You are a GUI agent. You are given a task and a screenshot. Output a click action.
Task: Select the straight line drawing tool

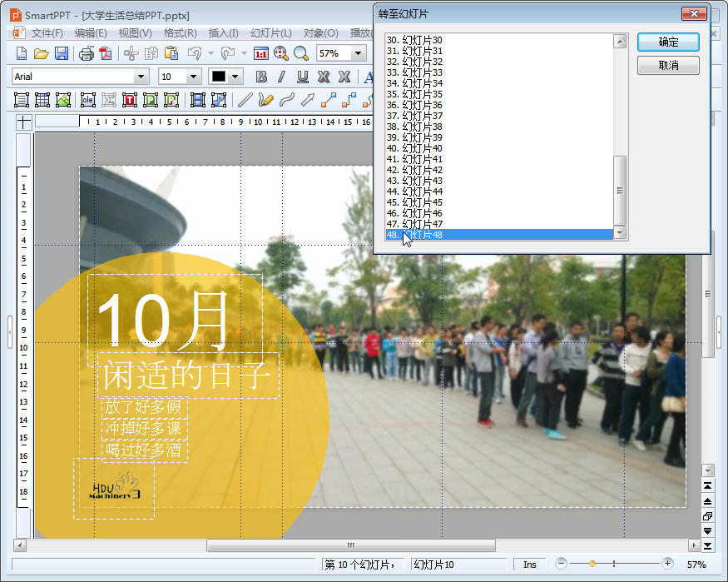(x=245, y=100)
